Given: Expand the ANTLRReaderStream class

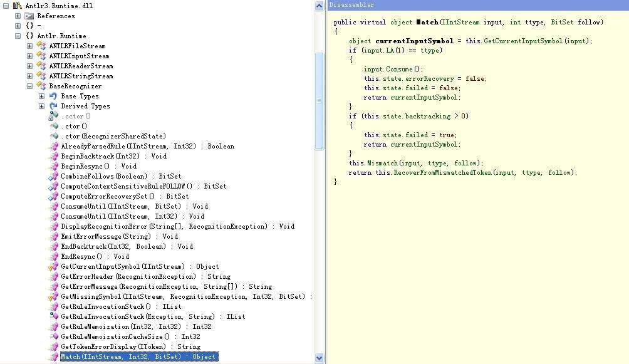Looking at the screenshot, I should click(x=29, y=66).
